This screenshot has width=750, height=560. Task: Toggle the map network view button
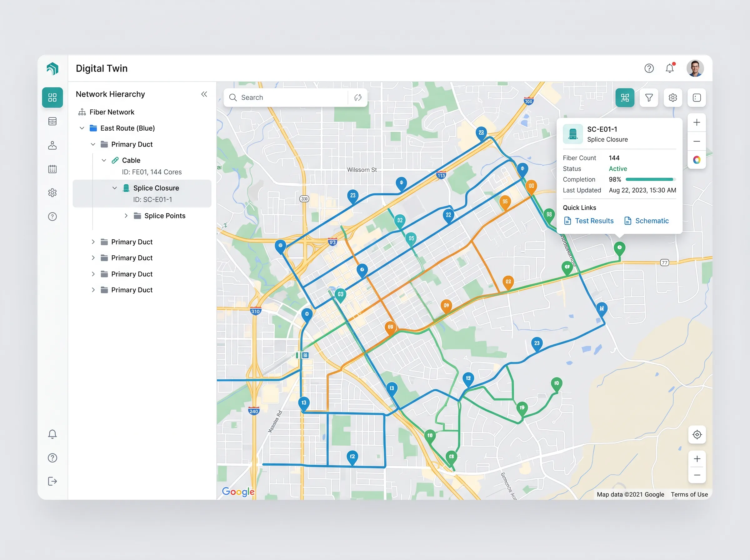coord(625,97)
